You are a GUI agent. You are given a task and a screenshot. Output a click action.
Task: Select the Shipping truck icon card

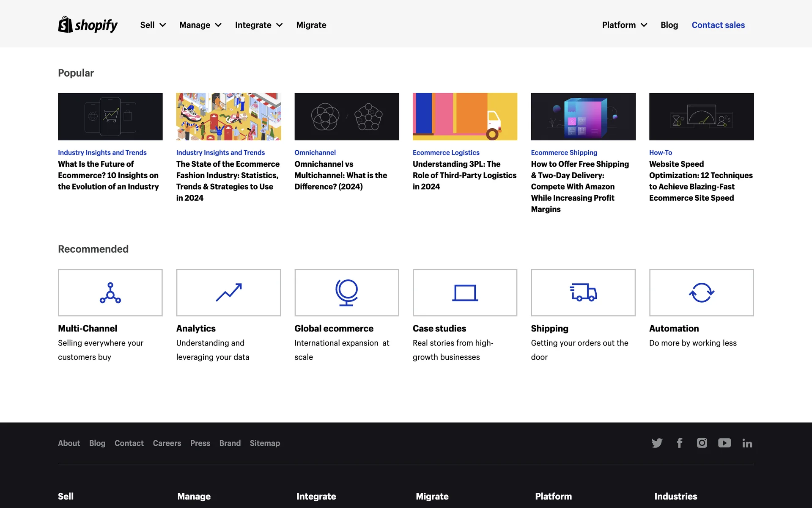pyautogui.click(x=583, y=293)
